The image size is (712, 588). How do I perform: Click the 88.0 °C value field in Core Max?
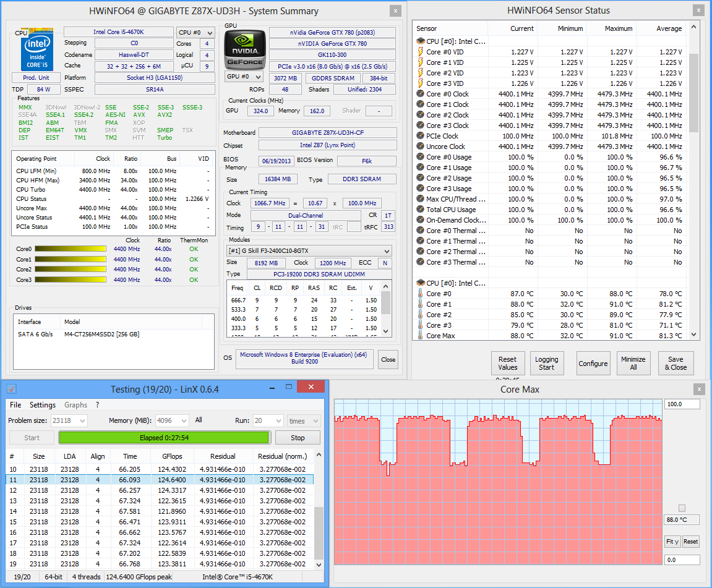click(x=682, y=519)
